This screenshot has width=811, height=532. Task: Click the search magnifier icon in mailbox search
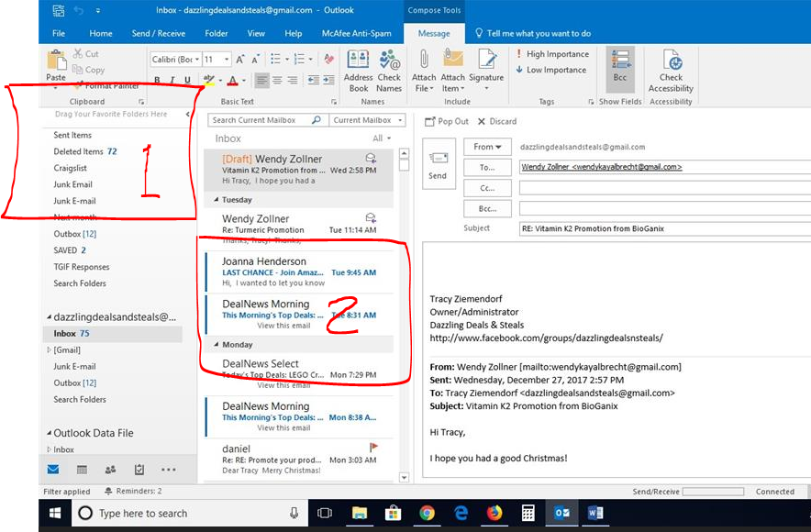317,120
